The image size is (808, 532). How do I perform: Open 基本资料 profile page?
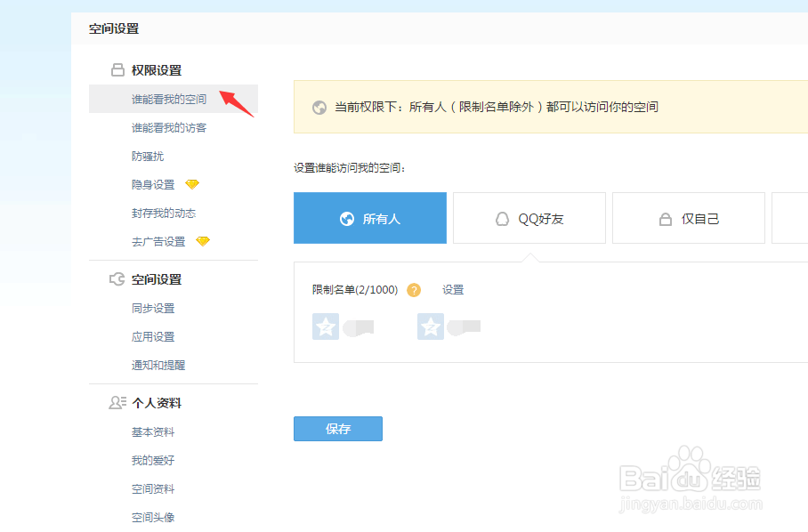(x=153, y=432)
